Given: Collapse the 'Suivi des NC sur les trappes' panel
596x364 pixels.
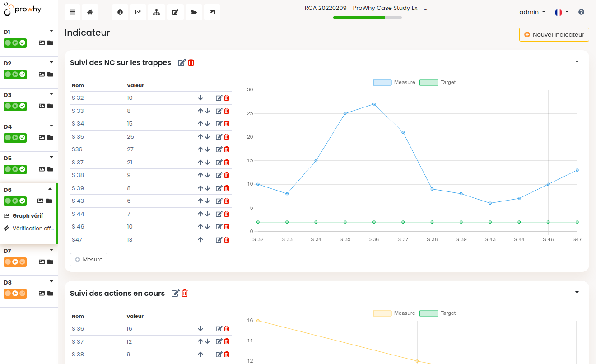Looking at the screenshot, I should click(x=577, y=62).
